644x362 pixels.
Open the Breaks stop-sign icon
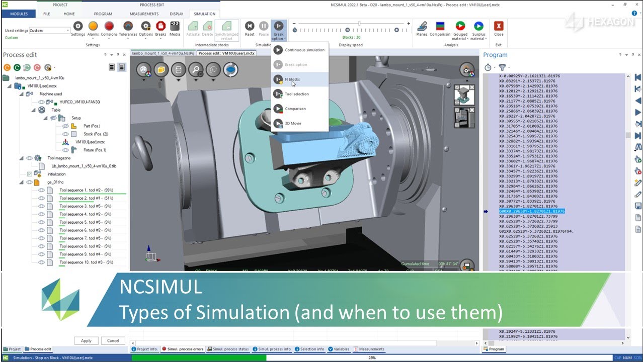[160, 26]
